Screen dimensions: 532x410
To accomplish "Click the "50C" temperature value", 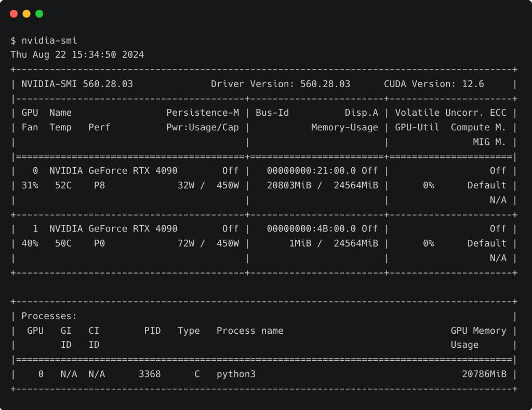I will point(63,243).
